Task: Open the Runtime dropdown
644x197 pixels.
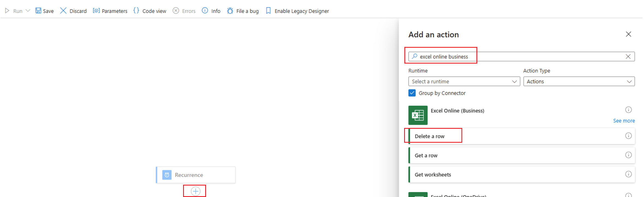Action: [464, 81]
